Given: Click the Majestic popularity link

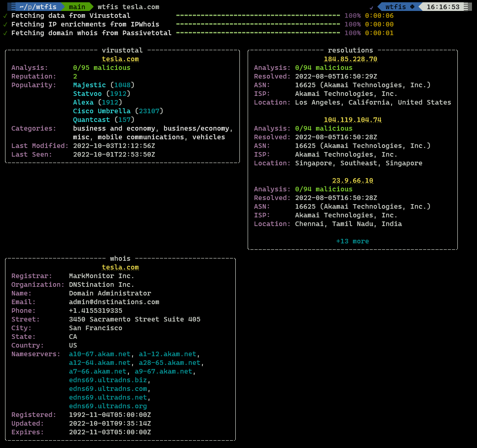Looking at the screenshot, I should coord(90,85).
